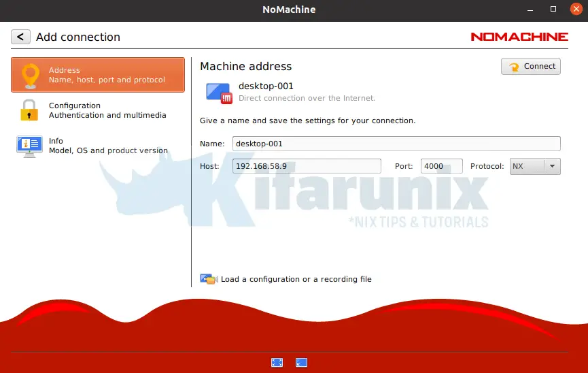Expand the Protocol NX dropdown

tap(535, 166)
